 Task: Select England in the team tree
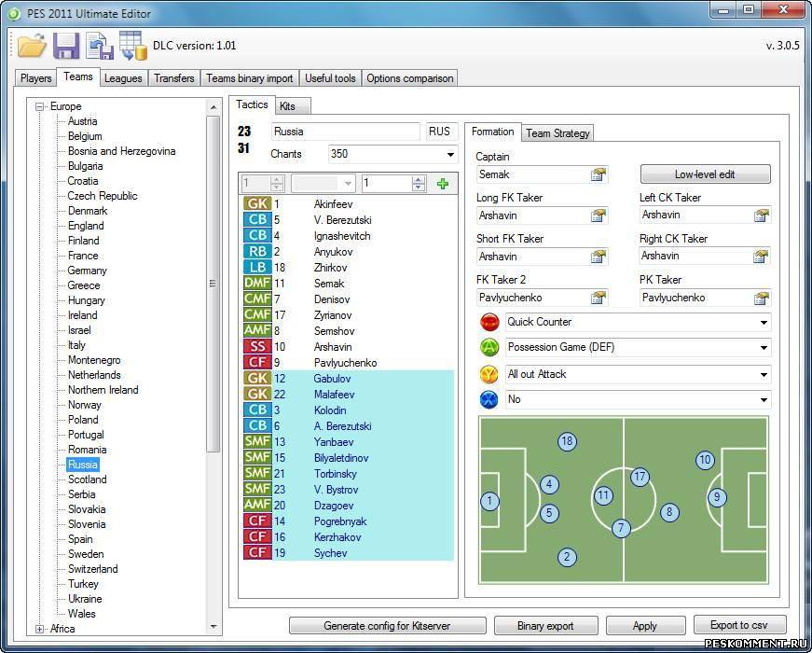[x=86, y=226]
